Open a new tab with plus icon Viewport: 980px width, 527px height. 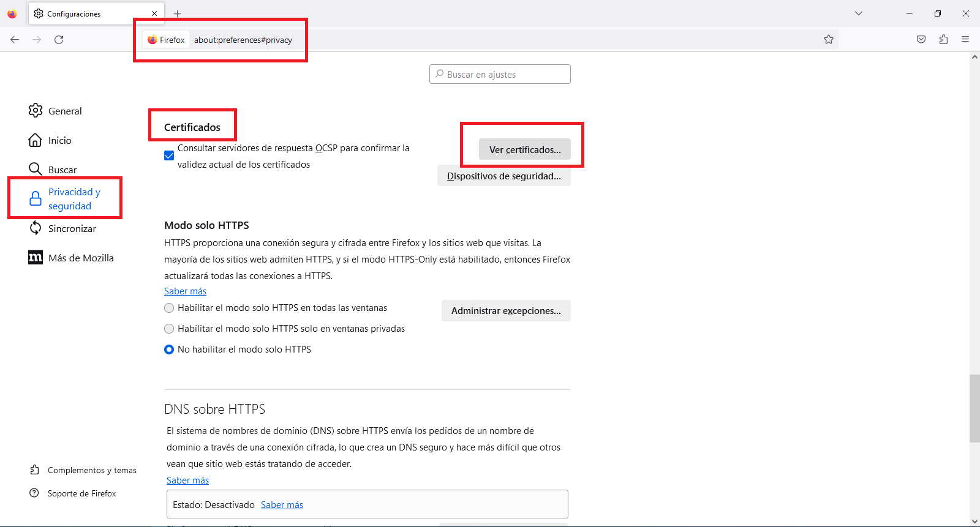click(x=177, y=13)
